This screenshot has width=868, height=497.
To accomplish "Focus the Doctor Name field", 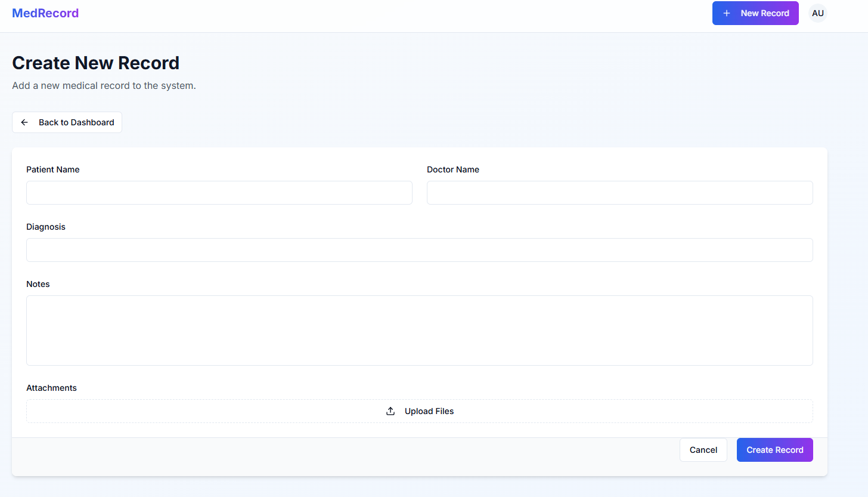I will click(x=620, y=193).
